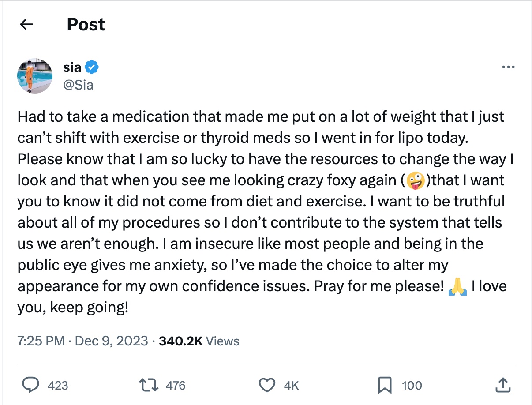532x405 pixels.
Task: Click the praying hands emoji in post
Action: (x=457, y=287)
